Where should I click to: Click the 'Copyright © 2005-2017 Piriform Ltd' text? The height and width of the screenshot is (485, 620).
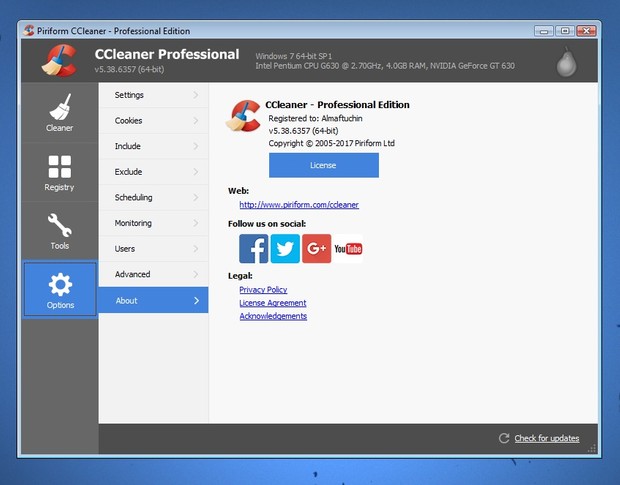[x=331, y=143]
